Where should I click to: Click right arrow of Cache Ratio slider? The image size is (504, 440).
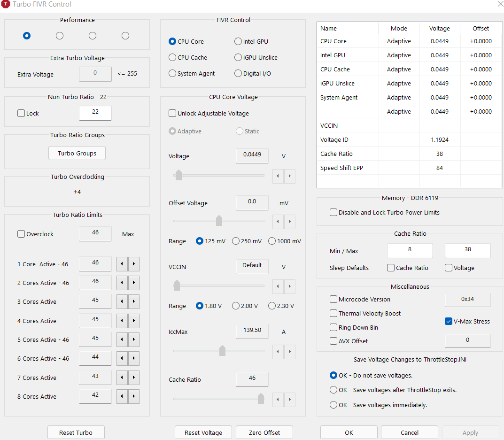pyautogui.click(x=290, y=400)
